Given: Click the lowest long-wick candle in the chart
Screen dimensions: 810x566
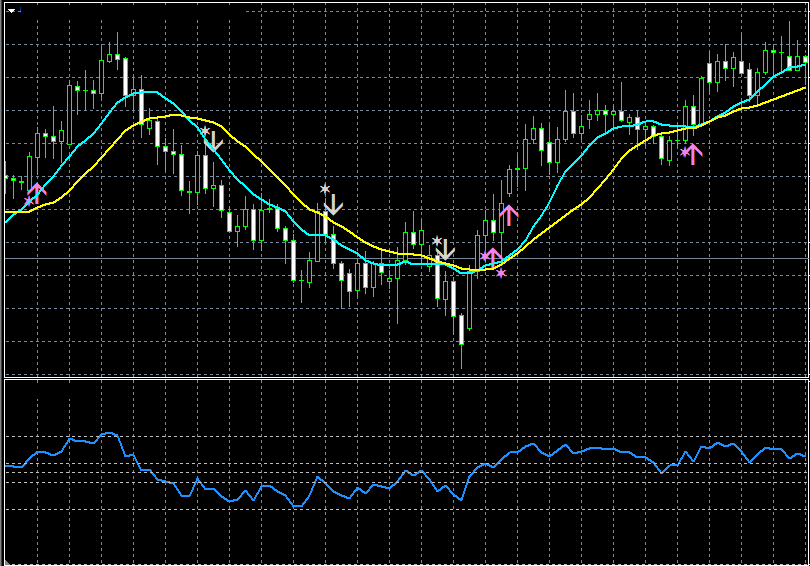Looking at the screenshot, I should [x=462, y=331].
